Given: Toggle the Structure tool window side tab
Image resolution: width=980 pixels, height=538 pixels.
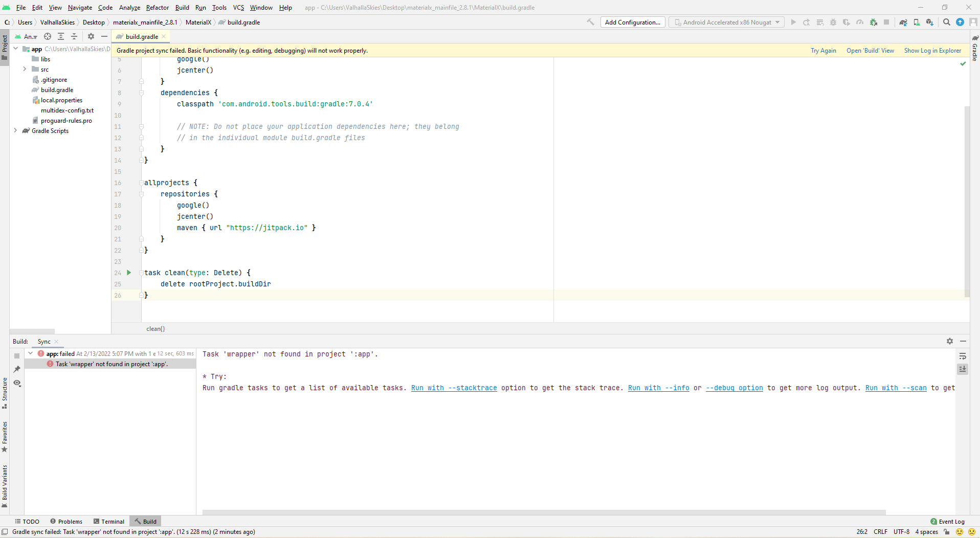Looking at the screenshot, I should (x=5, y=393).
